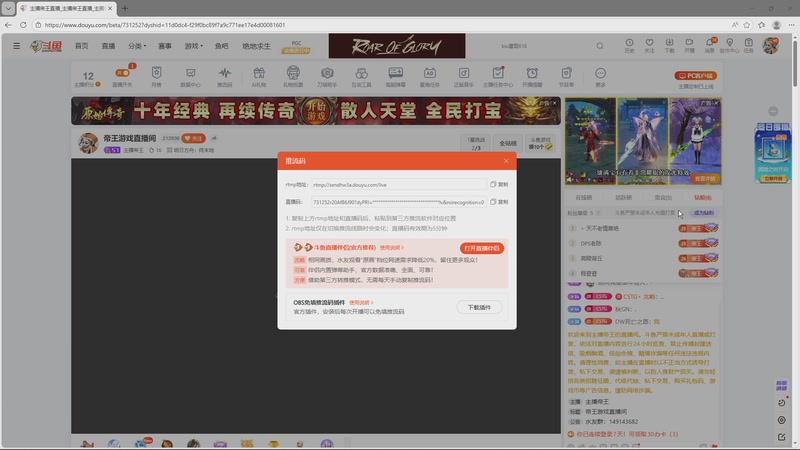Open the 历史 history icon
Screen dimensions: 800x450
(630, 45)
